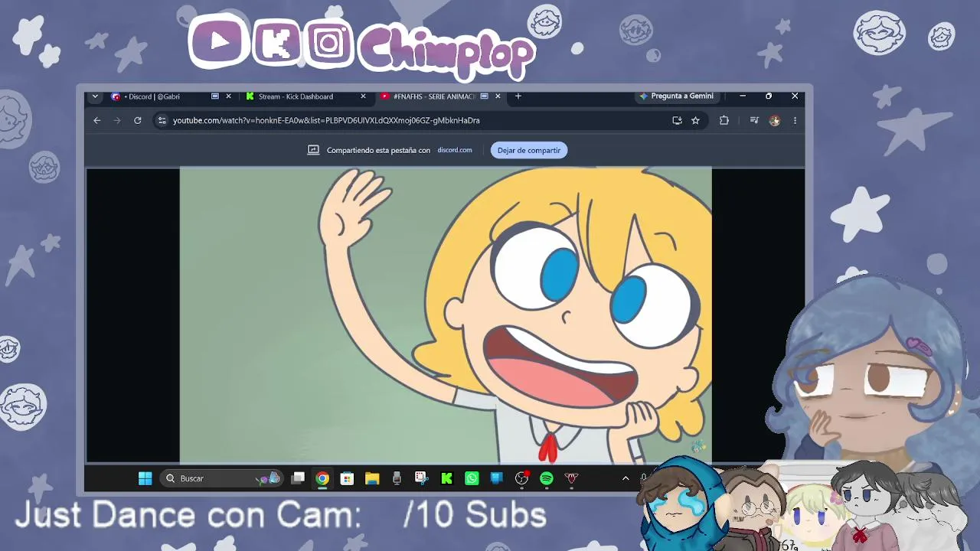Viewport: 980px width, 551px height.
Task: Open File Explorer from the taskbar
Action: click(x=372, y=478)
